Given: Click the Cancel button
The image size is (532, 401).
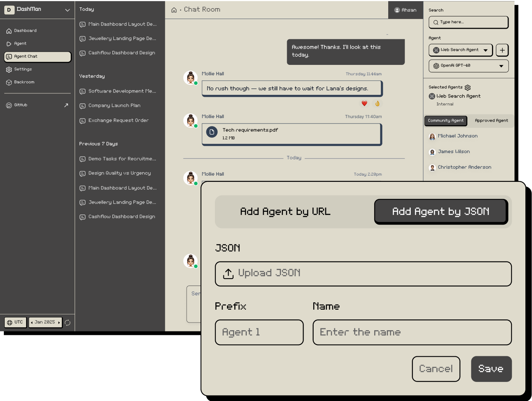Looking at the screenshot, I should click(x=436, y=369).
